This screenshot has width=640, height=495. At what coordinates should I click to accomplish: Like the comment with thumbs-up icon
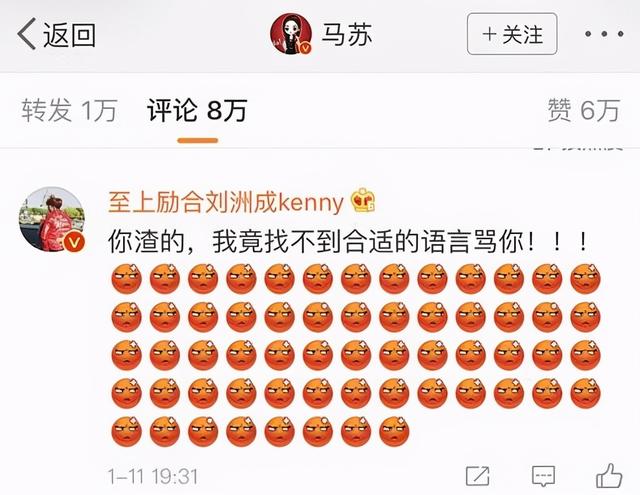tap(609, 475)
